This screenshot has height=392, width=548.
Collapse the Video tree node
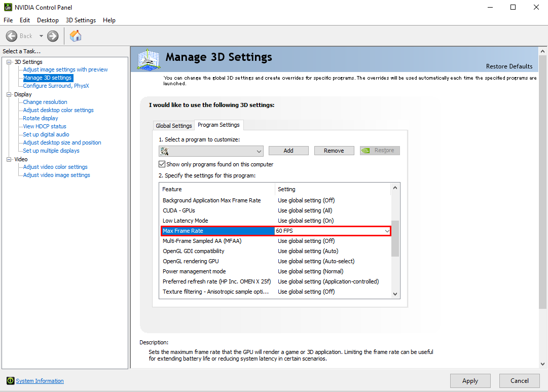click(9, 159)
